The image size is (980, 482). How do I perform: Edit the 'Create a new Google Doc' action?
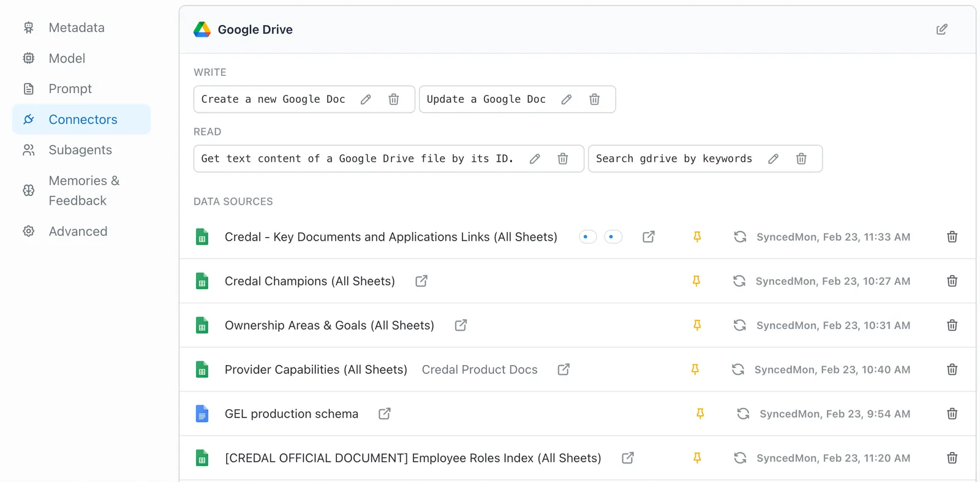click(x=366, y=99)
